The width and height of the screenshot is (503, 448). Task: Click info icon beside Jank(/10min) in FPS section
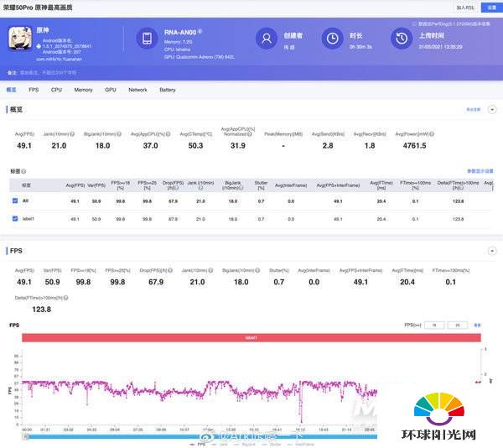pos(210,270)
